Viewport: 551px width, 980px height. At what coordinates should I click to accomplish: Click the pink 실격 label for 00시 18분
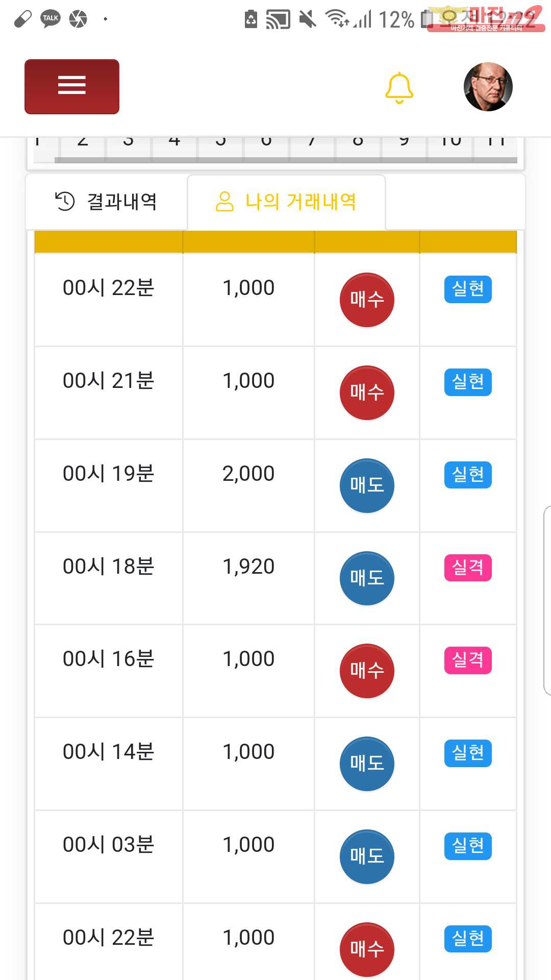(468, 568)
